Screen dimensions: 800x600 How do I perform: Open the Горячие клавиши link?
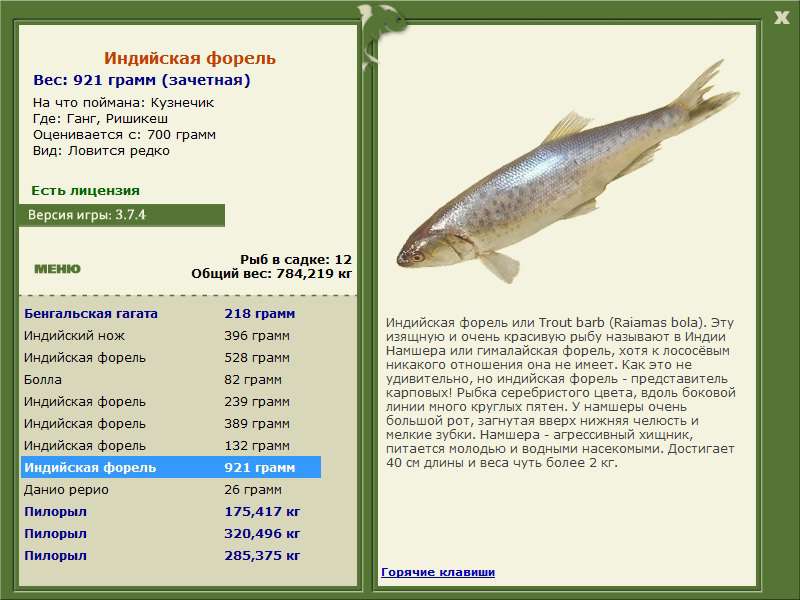click(x=438, y=572)
